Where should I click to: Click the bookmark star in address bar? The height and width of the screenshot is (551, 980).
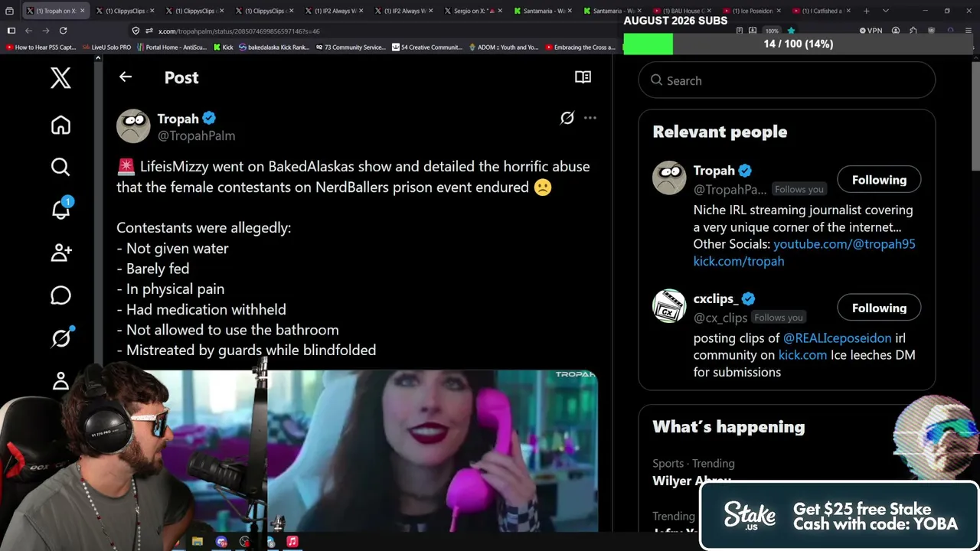[x=791, y=31]
